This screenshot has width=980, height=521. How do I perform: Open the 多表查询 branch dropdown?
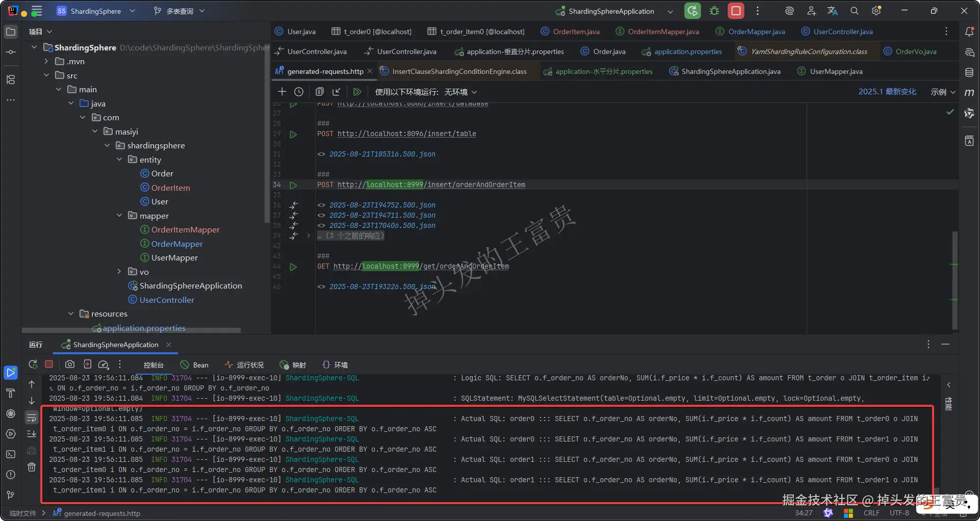point(179,11)
